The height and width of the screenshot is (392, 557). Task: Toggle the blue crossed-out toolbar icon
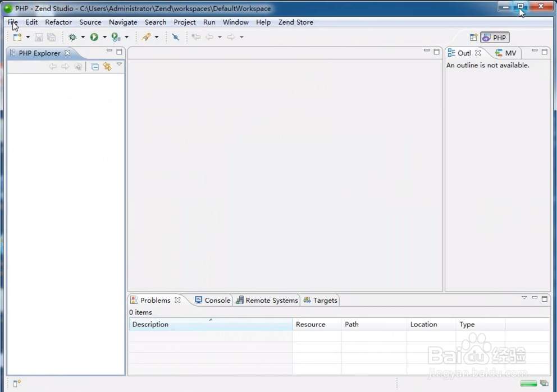pyautogui.click(x=176, y=37)
